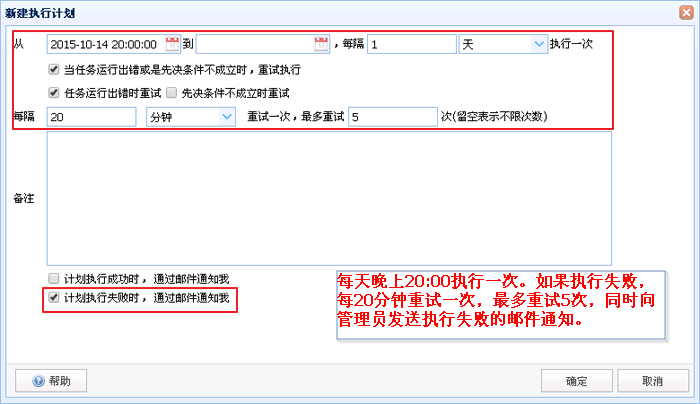Cancel with the 取消 button
This screenshot has width=700, height=404.
(x=653, y=381)
